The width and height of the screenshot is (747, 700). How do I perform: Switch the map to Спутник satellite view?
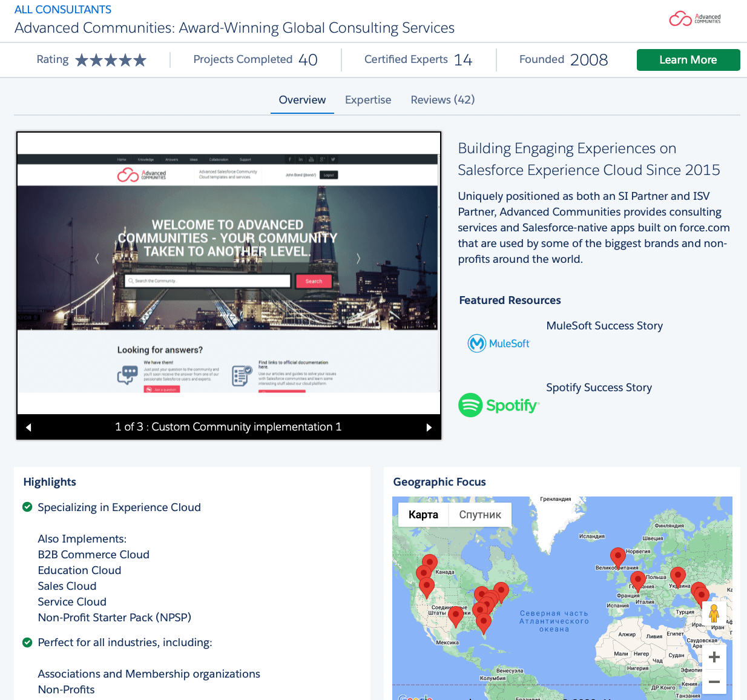(479, 514)
